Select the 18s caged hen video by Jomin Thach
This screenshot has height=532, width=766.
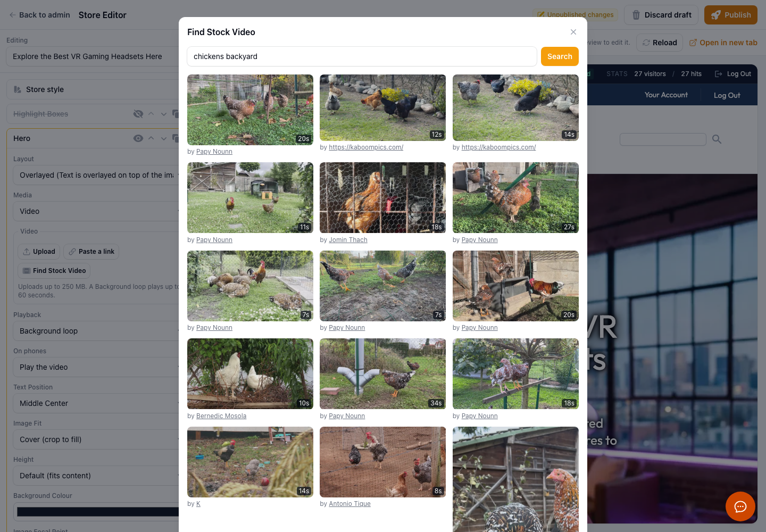point(382,197)
